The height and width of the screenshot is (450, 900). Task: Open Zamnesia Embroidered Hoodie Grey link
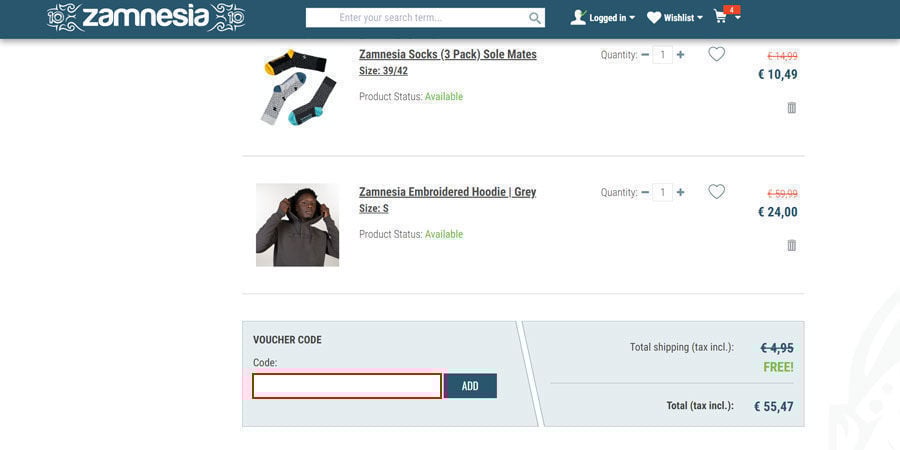[x=447, y=191]
